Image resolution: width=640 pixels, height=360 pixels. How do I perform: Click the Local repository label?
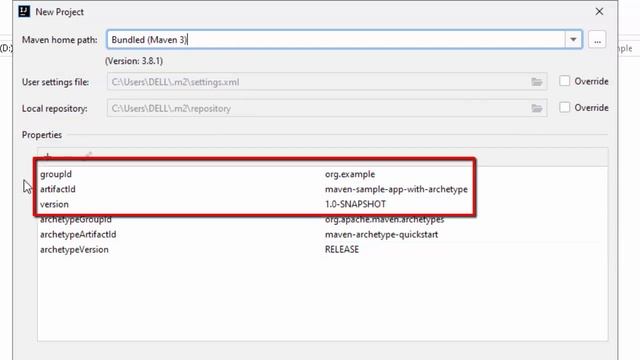(55, 109)
